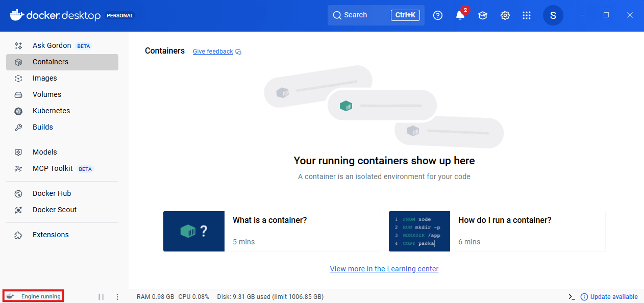Open Settings gear icon in header

505,15
